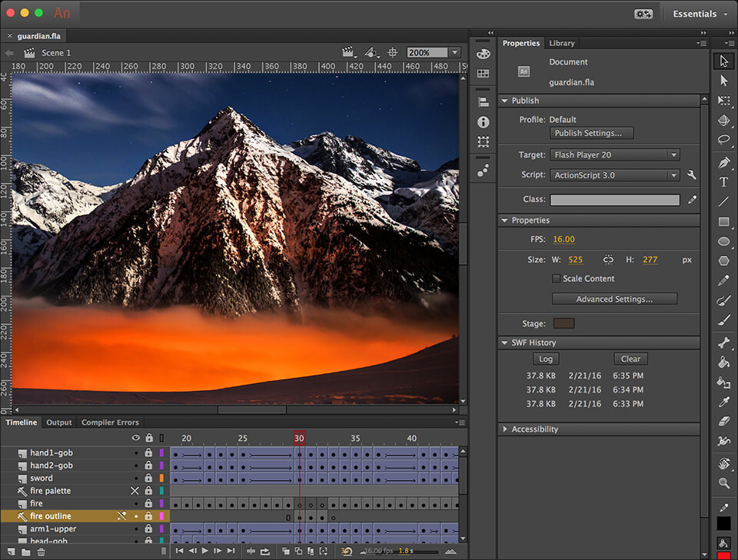Select the Text tool

tap(724, 181)
